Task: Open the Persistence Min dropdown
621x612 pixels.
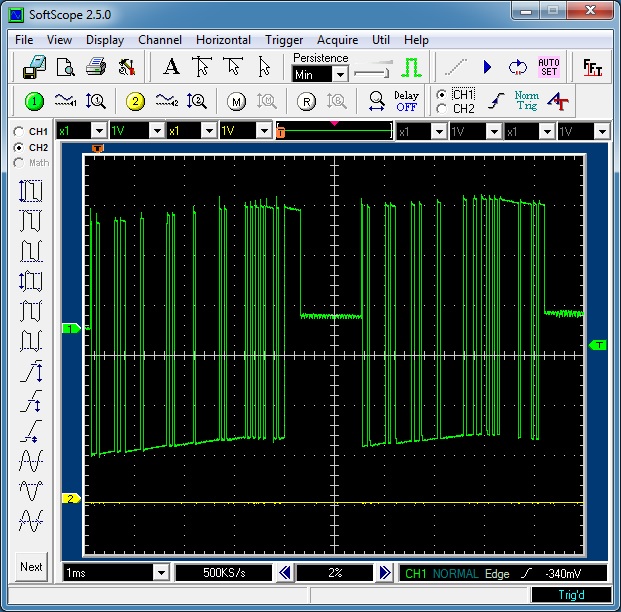Action: tap(339, 74)
